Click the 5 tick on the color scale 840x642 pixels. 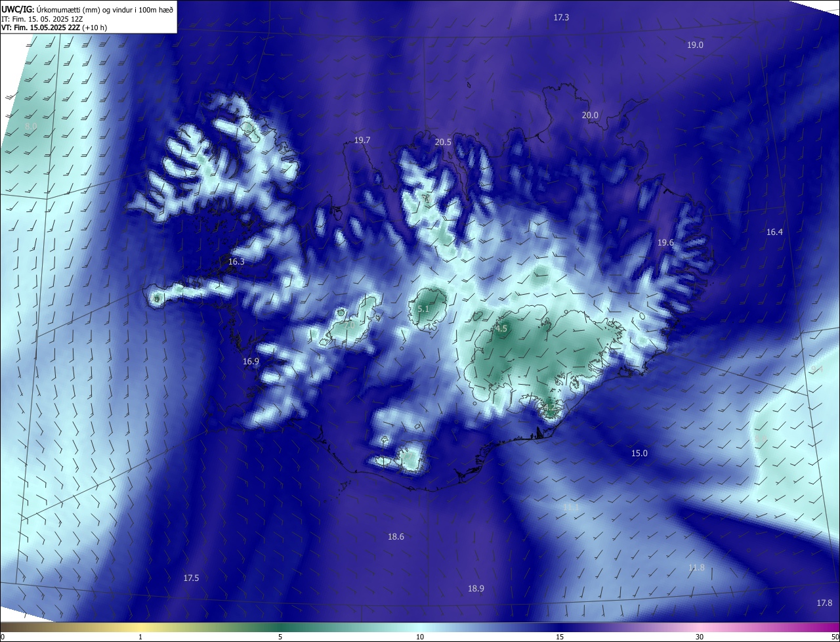tap(280, 637)
